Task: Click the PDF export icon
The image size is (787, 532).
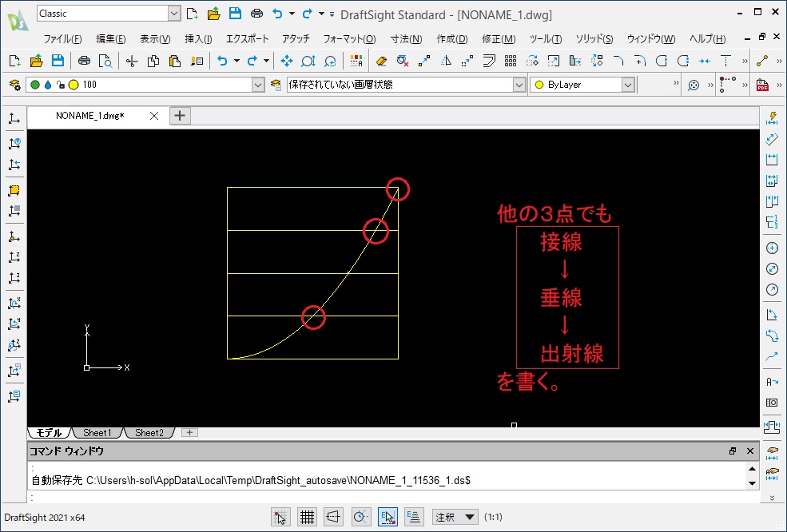Action: click(762, 85)
